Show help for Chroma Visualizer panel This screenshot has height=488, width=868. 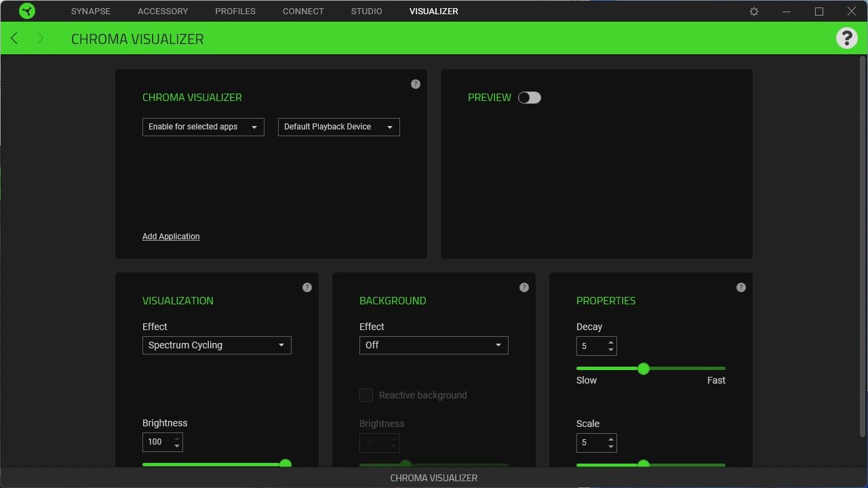click(416, 84)
